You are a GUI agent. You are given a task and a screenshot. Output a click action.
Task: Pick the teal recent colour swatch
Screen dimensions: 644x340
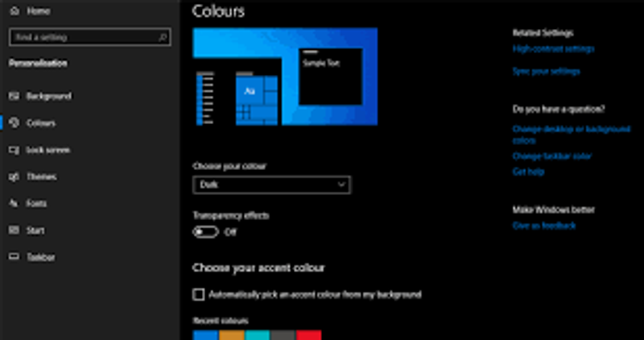(x=258, y=335)
